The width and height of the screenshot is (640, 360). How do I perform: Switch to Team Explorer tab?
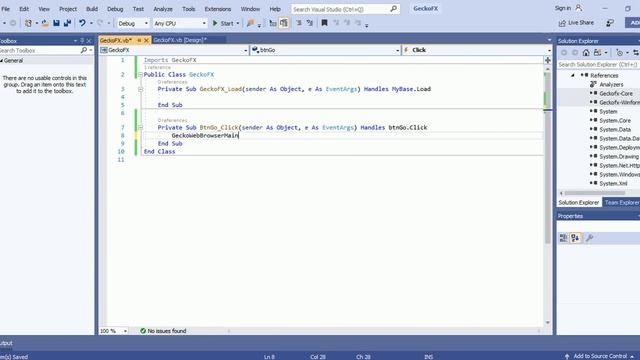(x=622, y=202)
